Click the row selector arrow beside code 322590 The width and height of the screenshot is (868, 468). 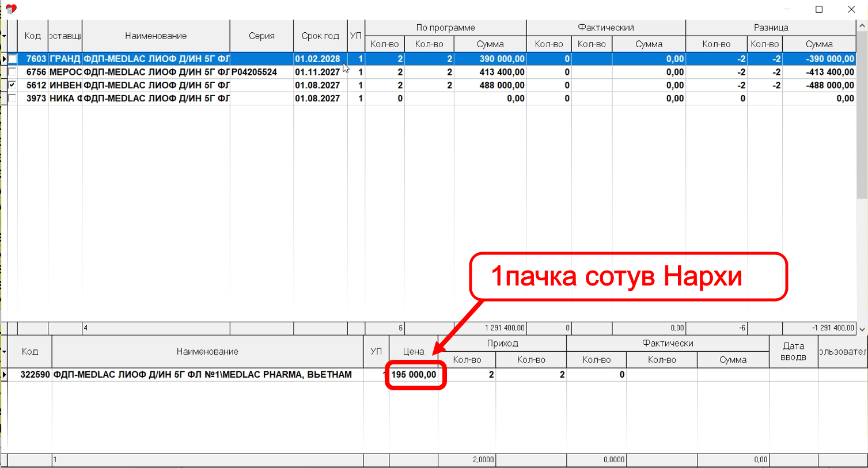pos(4,374)
